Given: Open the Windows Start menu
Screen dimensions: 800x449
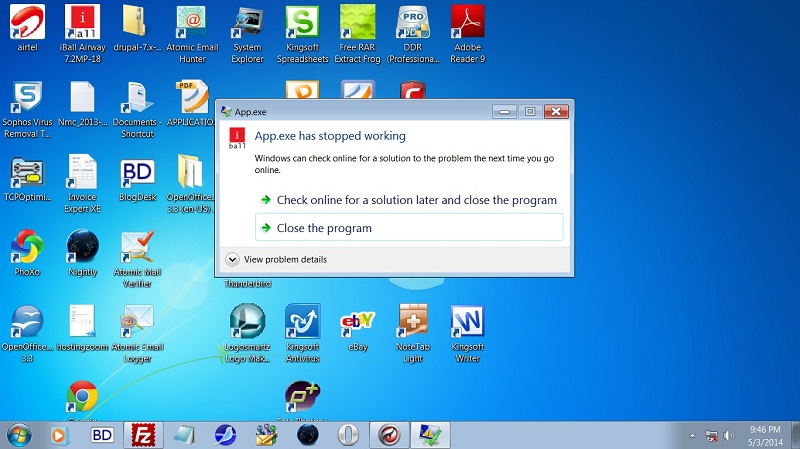Looking at the screenshot, I should [x=18, y=435].
